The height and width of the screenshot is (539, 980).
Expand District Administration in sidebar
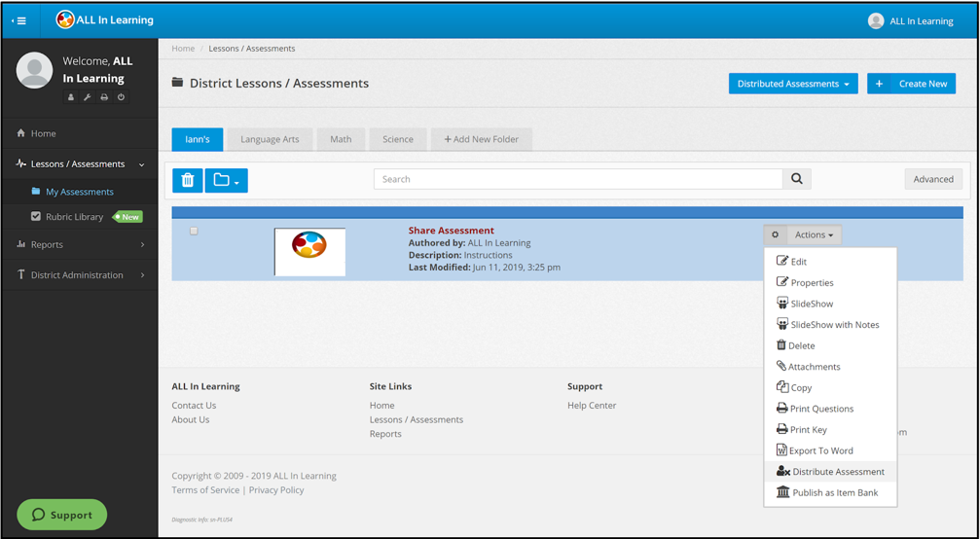[x=80, y=275]
